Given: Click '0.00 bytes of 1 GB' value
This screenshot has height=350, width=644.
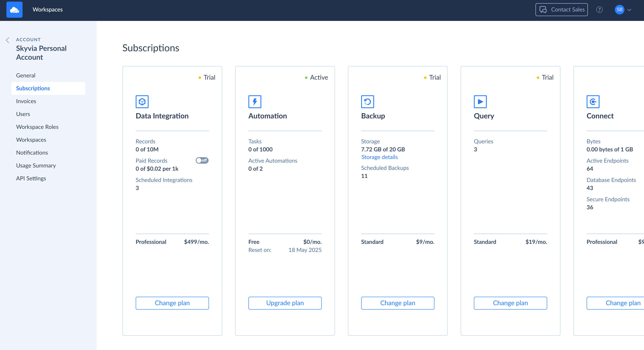Looking at the screenshot, I should [610, 149].
